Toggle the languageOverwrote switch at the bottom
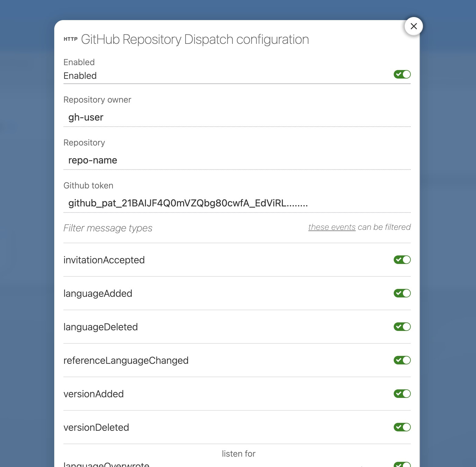This screenshot has width=476, height=467. (402, 464)
